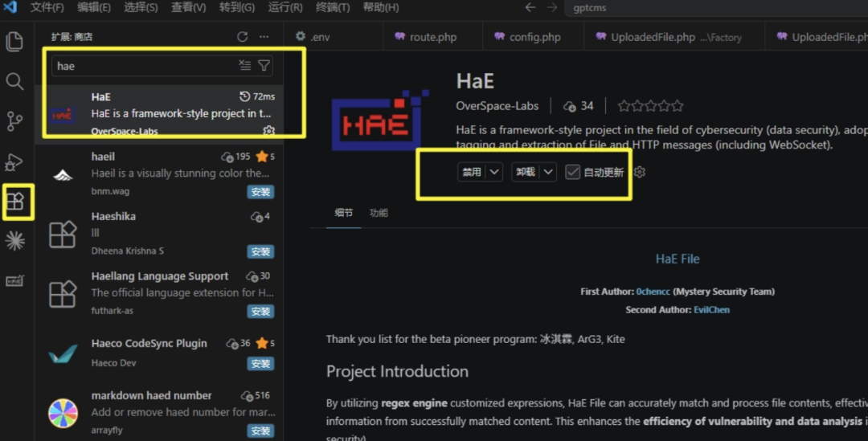The height and width of the screenshot is (441, 868).
Task: Click the gptcms command center search bar
Action: pos(716,8)
